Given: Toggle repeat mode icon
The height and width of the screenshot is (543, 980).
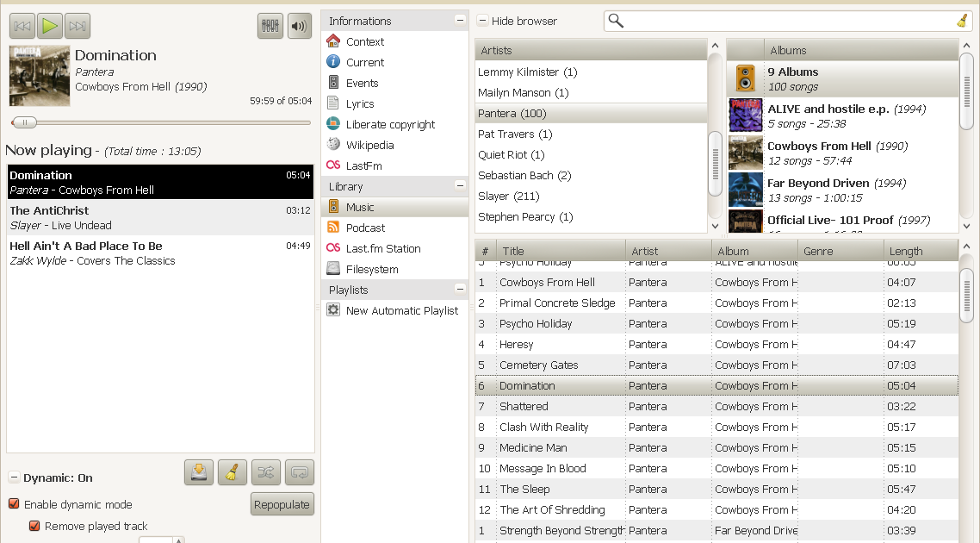Looking at the screenshot, I should coord(299,472).
